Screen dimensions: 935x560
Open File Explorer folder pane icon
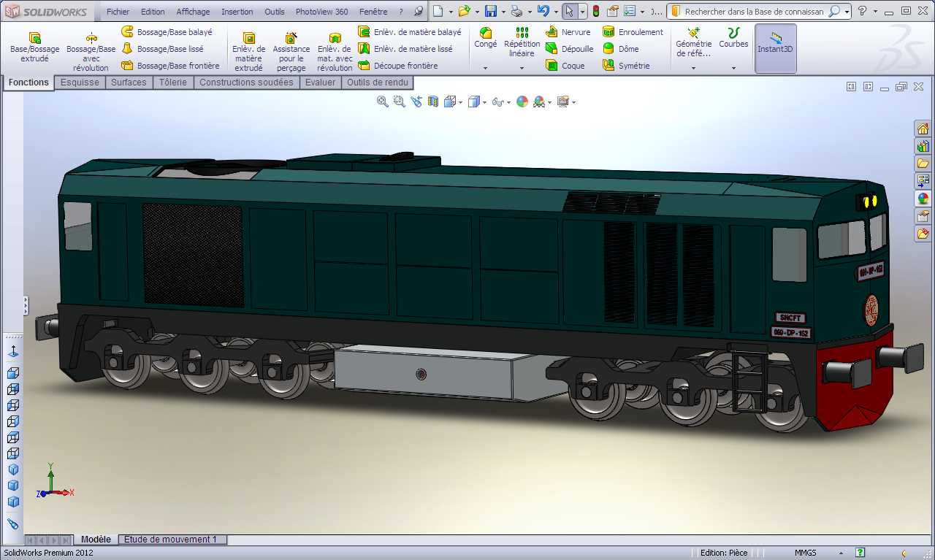click(x=923, y=164)
